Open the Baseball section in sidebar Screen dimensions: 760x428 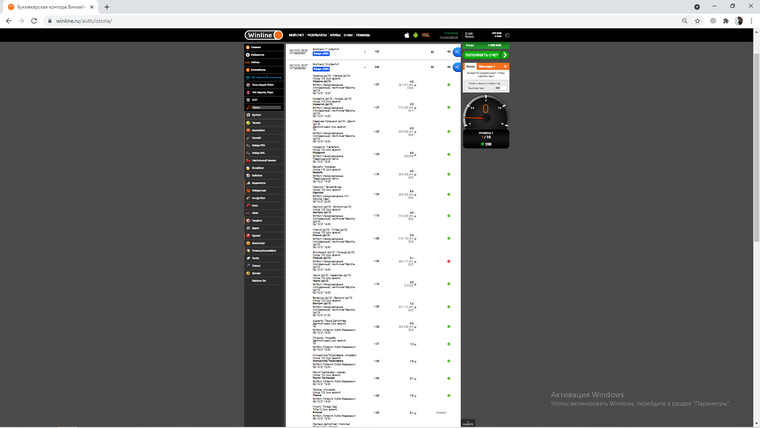[x=264, y=175]
